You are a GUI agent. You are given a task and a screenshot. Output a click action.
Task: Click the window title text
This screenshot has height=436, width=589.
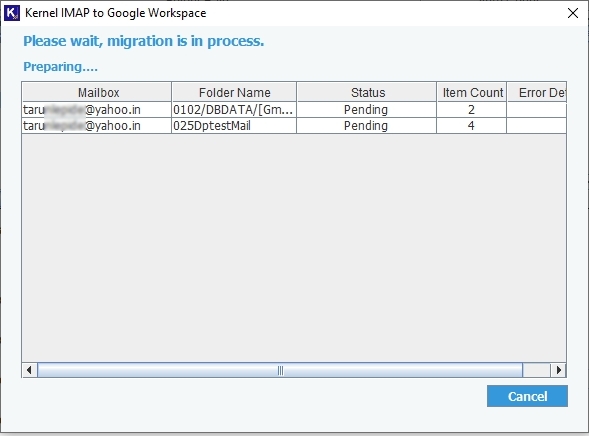point(115,13)
